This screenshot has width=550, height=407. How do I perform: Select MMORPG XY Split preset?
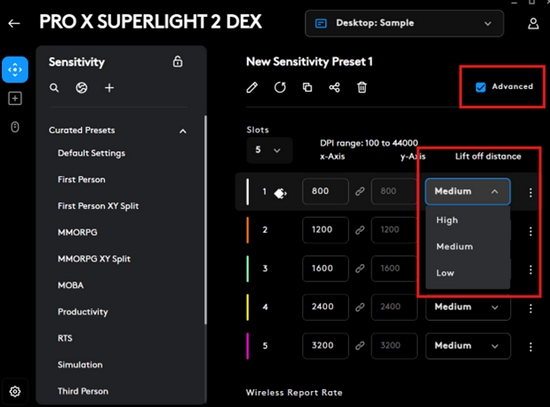pyautogui.click(x=94, y=259)
